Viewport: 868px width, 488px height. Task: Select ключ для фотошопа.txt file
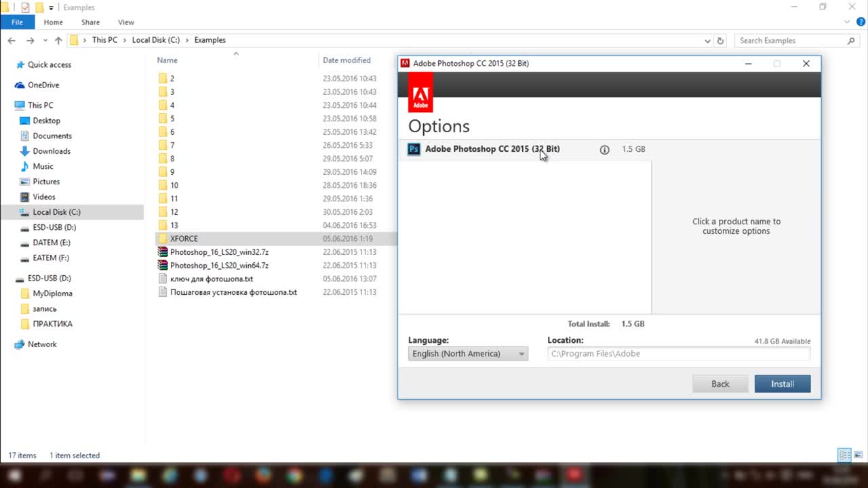coord(211,279)
